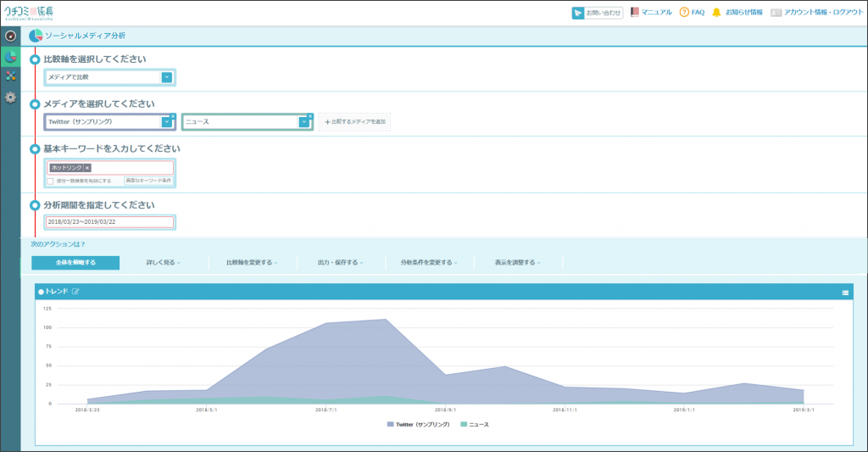Open the FAQ link
Viewport: 868px width, 452px height.
[x=698, y=12]
